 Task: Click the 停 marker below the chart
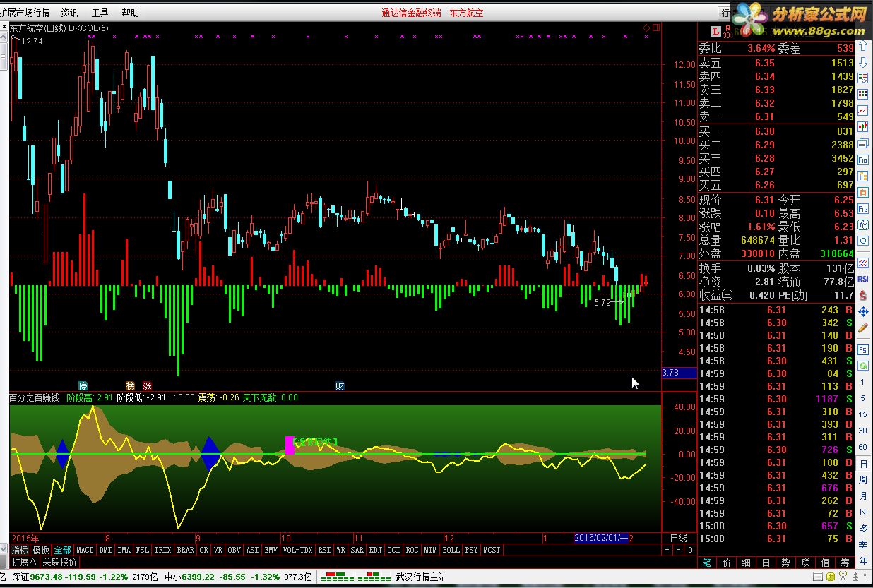(x=83, y=385)
